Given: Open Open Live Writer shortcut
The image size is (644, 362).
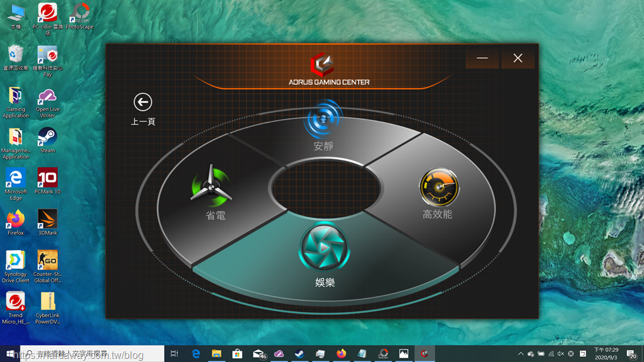Looking at the screenshot, I should [x=48, y=102].
